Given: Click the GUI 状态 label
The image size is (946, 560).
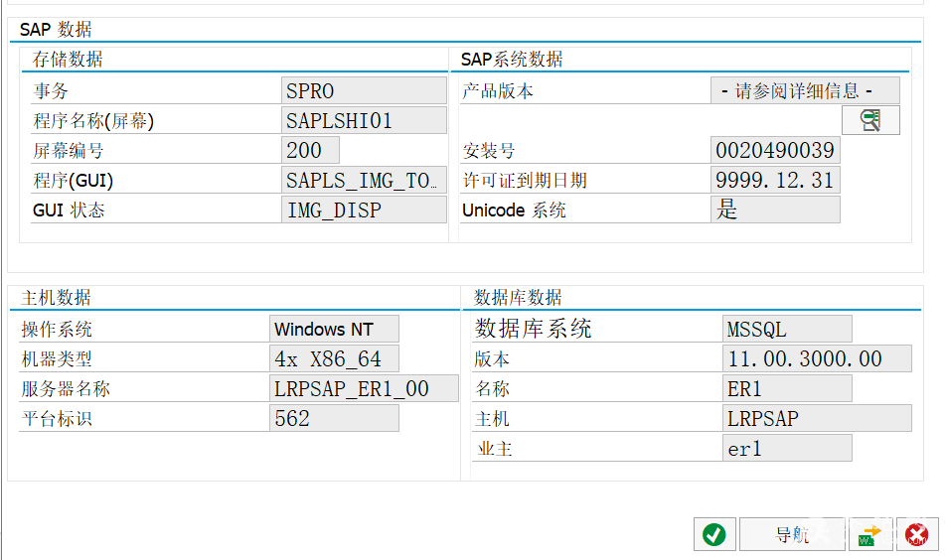Looking at the screenshot, I should 69,210.
